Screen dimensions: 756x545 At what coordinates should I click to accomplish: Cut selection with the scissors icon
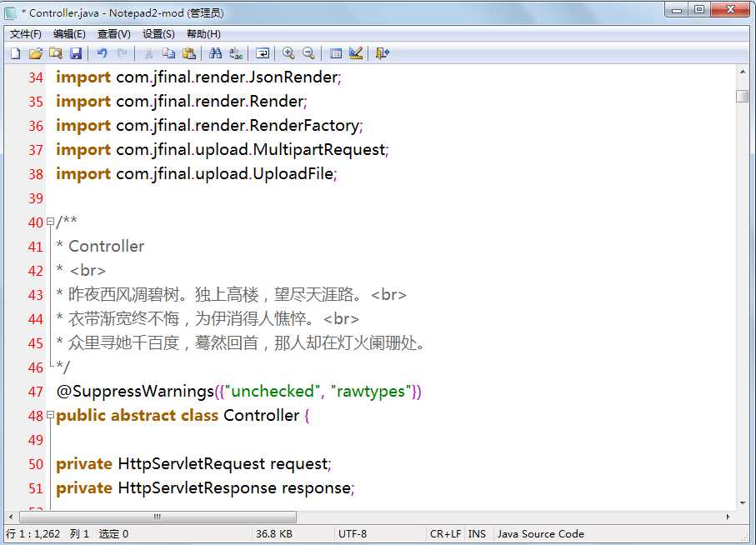tap(148, 53)
